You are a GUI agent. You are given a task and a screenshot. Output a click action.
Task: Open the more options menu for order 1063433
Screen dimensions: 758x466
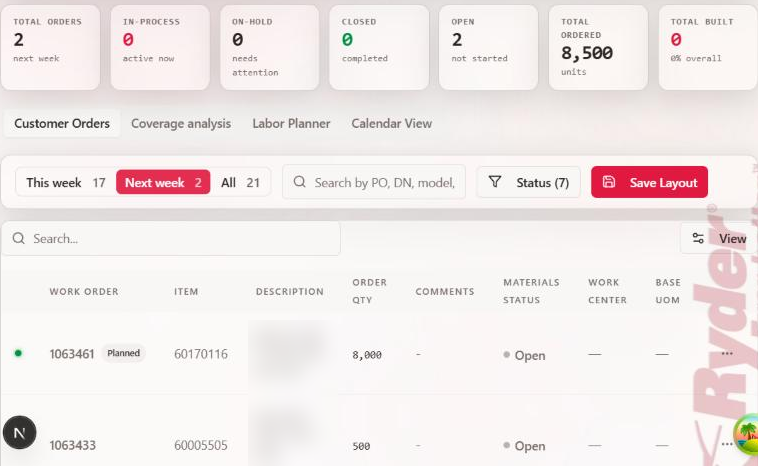727,444
